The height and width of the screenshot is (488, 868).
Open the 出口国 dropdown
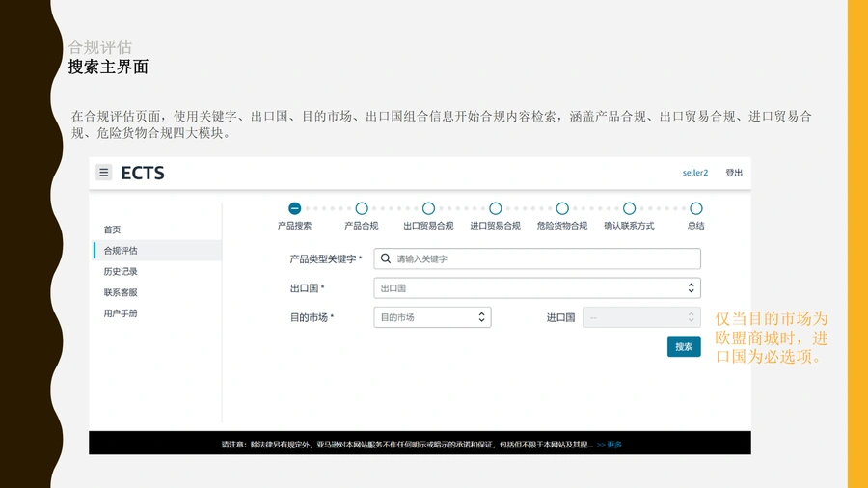coord(537,288)
